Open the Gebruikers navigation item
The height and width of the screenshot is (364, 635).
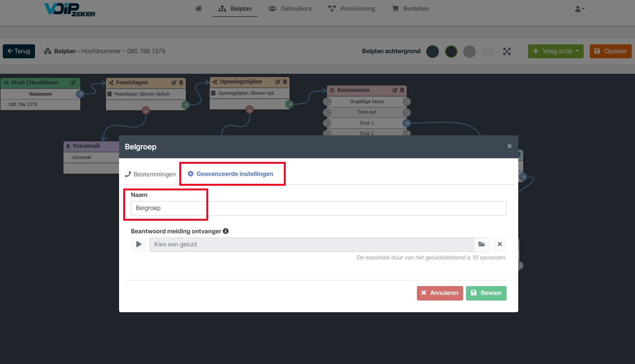pos(290,8)
